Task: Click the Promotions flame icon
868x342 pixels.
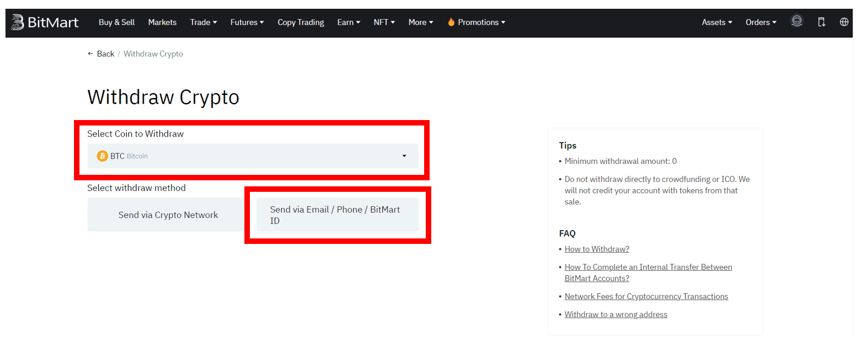Action: click(x=451, y=22)
